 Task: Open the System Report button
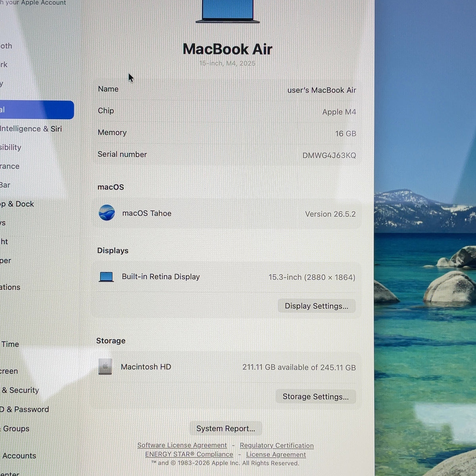226,428
